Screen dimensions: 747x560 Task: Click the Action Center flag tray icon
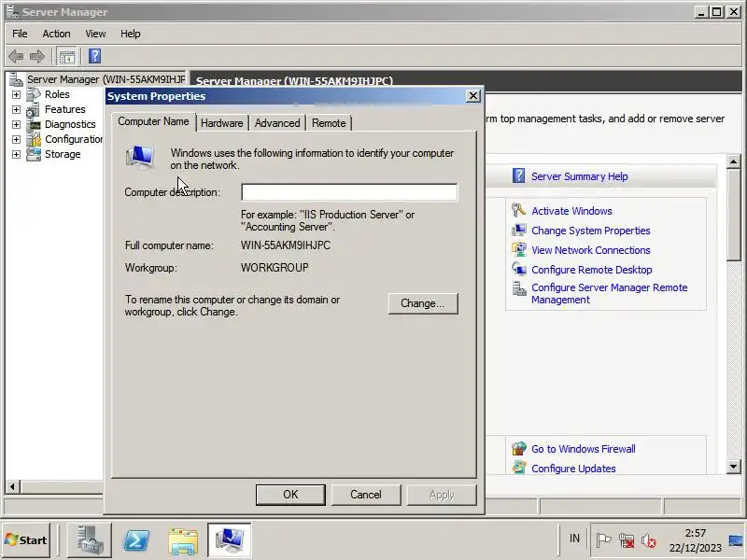[x=603, y=540]
